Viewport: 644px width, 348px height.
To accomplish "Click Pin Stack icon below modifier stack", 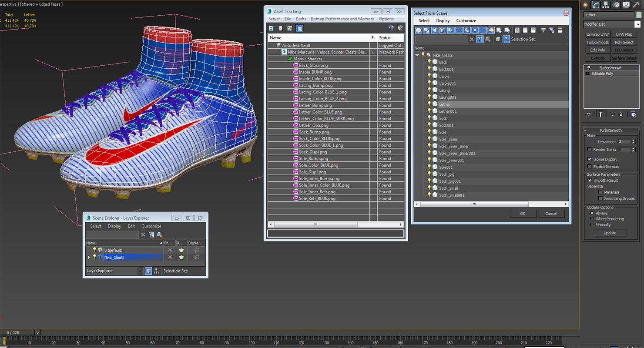I will (588, 114).
